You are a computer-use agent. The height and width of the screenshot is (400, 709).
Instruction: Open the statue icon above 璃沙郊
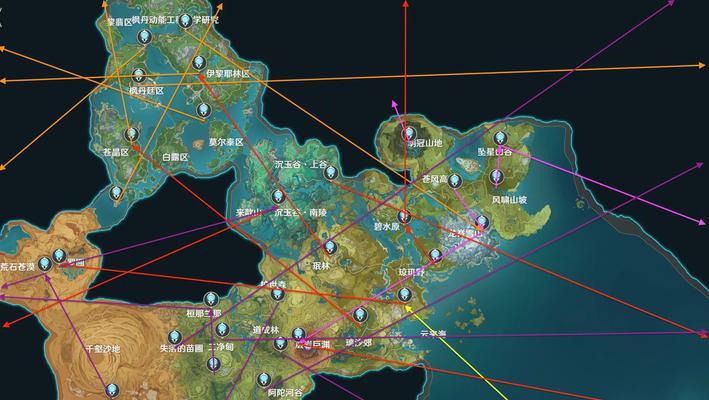click(x=359, y=314)
